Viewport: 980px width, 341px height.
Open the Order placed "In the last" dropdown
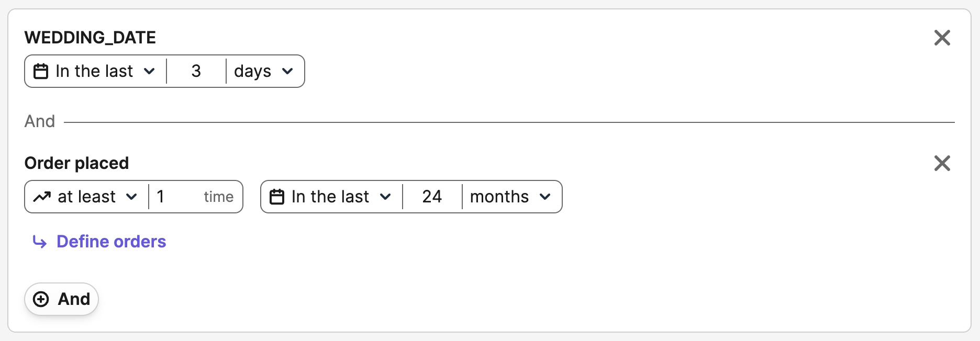[331, 197]
